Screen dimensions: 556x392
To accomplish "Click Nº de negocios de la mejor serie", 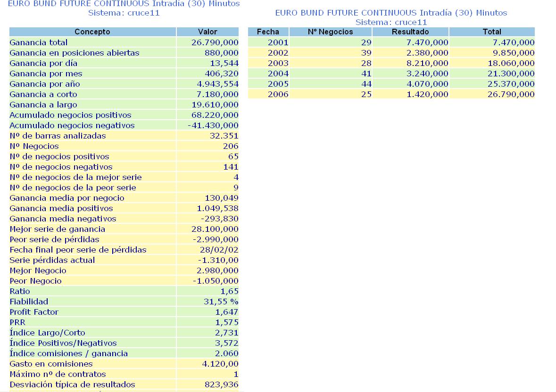I will coord(76,177).
